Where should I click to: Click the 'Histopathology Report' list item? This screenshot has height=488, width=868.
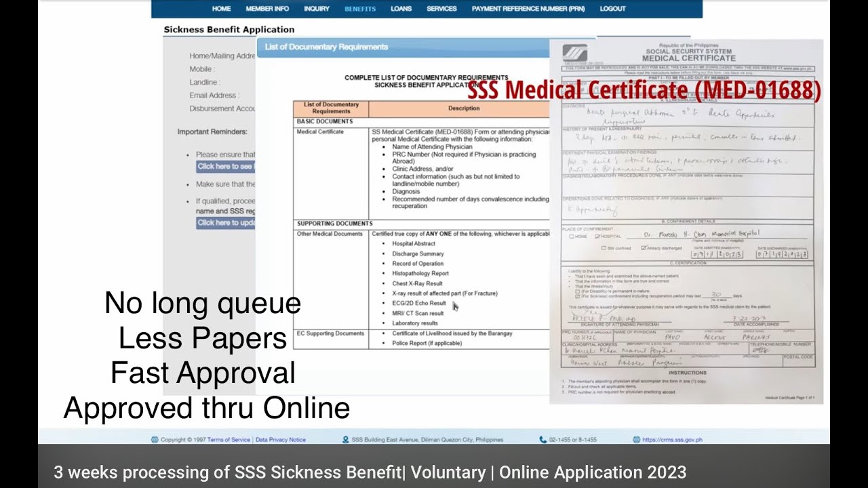pyautogui.click(x=420, y=274)
